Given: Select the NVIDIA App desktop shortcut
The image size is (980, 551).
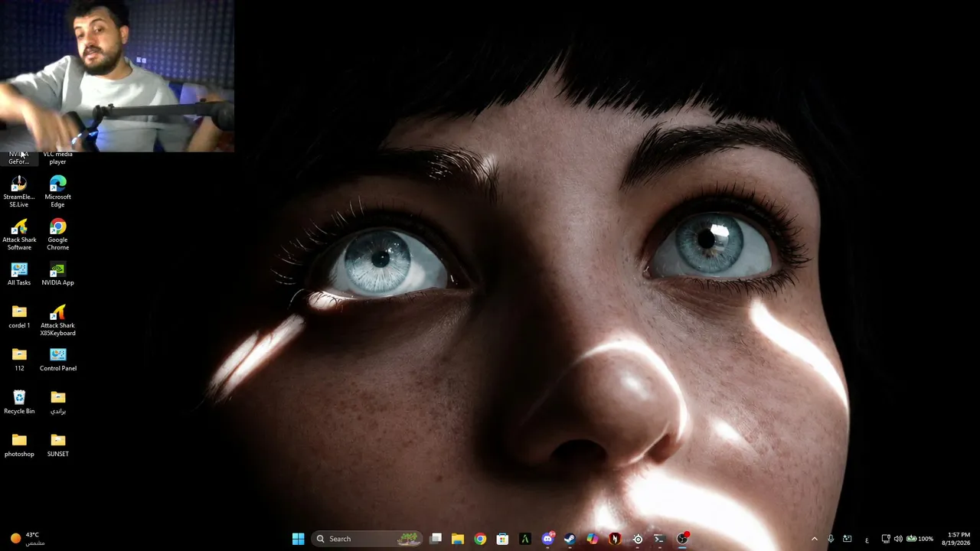Looking at the screenshot, I should (57, 274).
